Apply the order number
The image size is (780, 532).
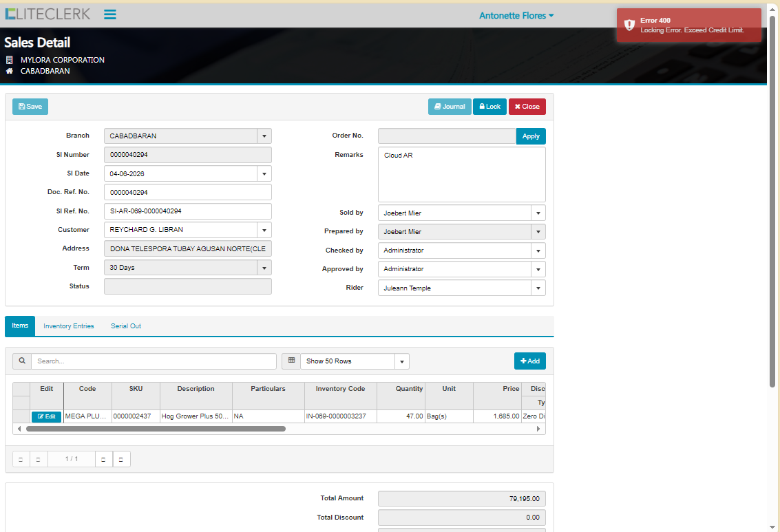[530, 136]
